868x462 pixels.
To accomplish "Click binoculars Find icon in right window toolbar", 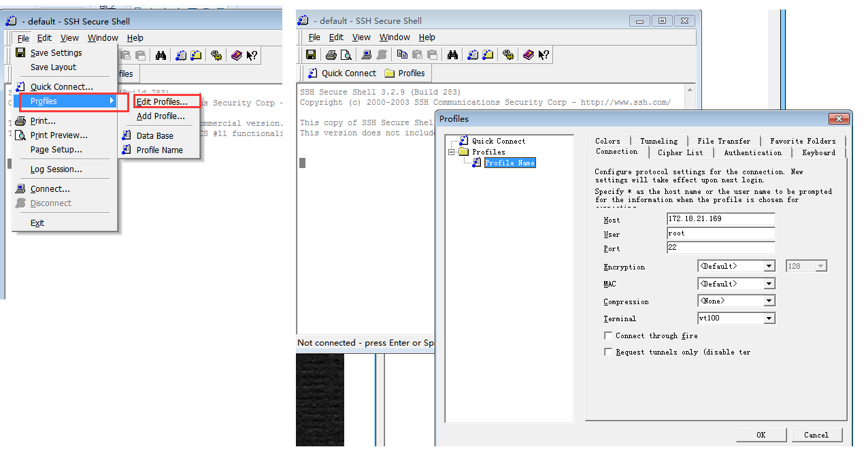I will [x=454, y=55].
